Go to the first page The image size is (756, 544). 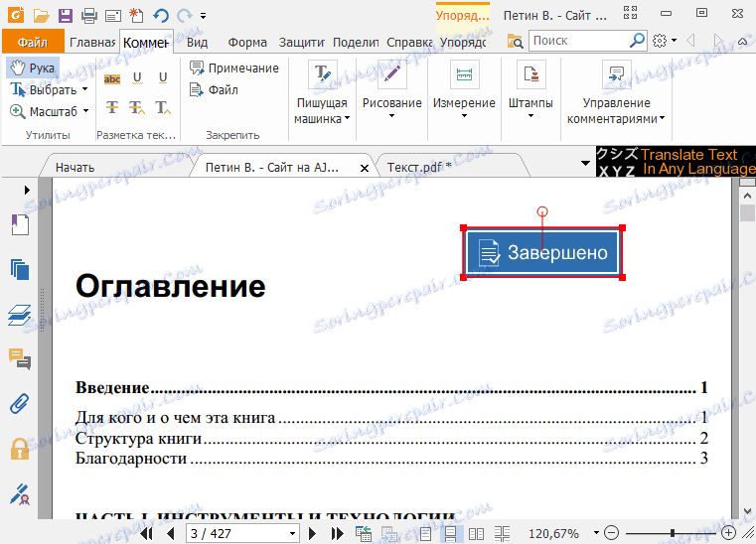147,533
